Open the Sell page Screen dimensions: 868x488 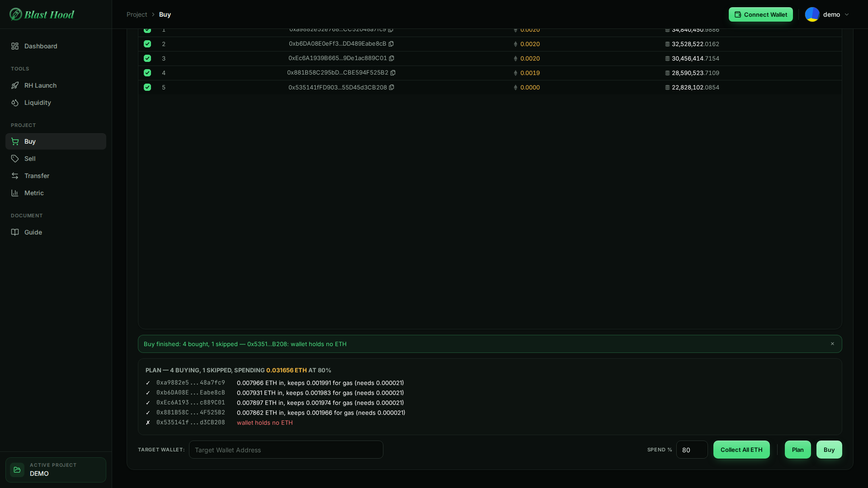(56, 159)
